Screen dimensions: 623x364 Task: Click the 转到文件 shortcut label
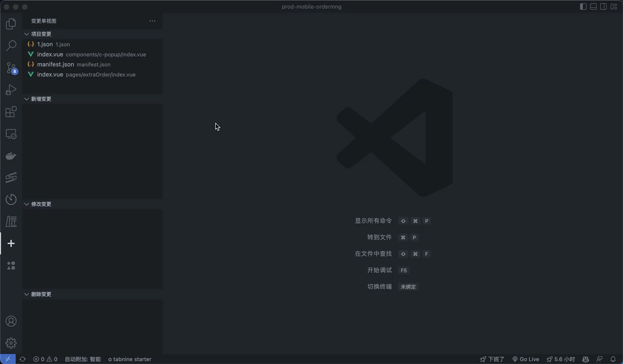(x=380, y=237)
